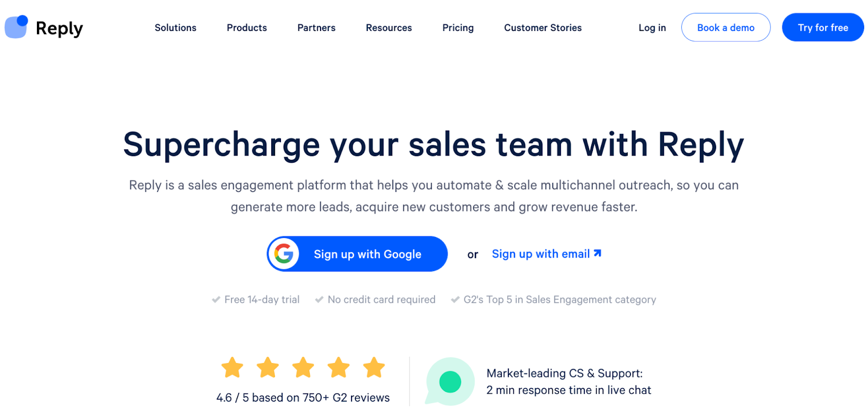
Task: Open the Resources navigation menu
Action: [x=389, y=28]
